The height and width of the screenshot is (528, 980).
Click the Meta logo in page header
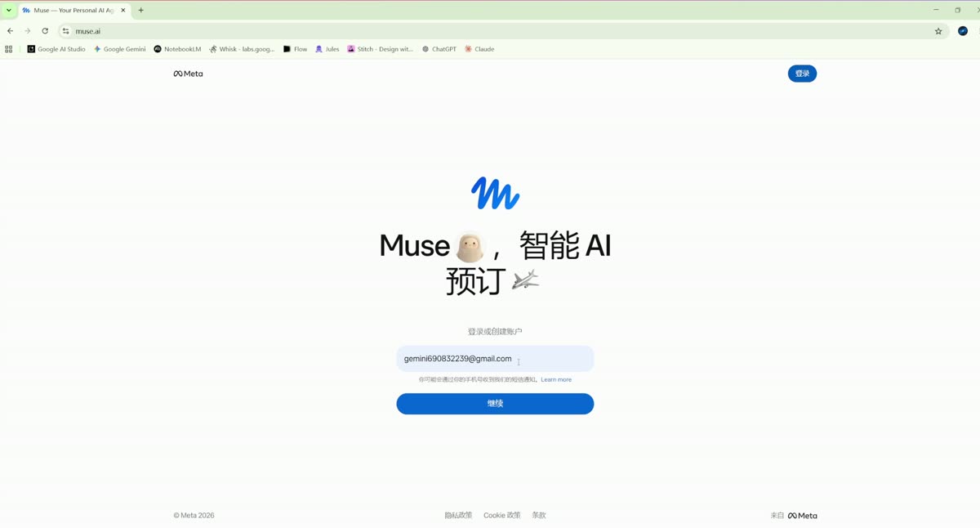click(188, 74)
